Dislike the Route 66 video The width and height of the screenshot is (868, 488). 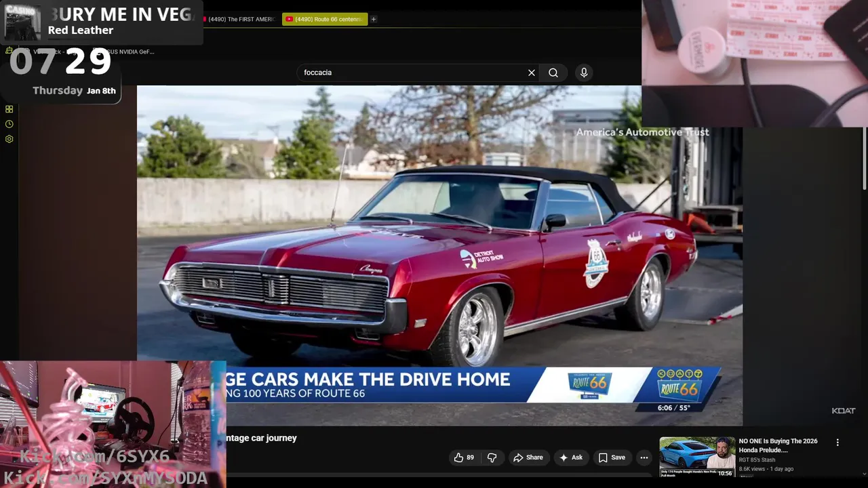(x=492, y=457)
